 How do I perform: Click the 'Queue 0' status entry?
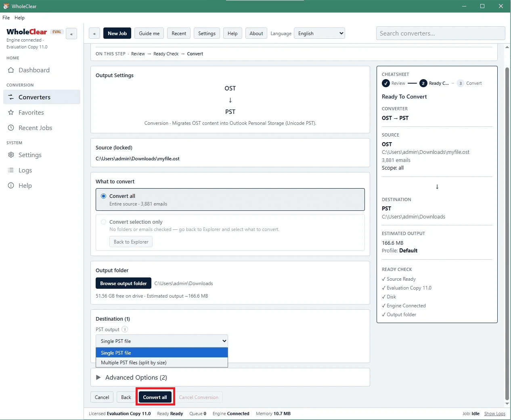tap(198, 414)
